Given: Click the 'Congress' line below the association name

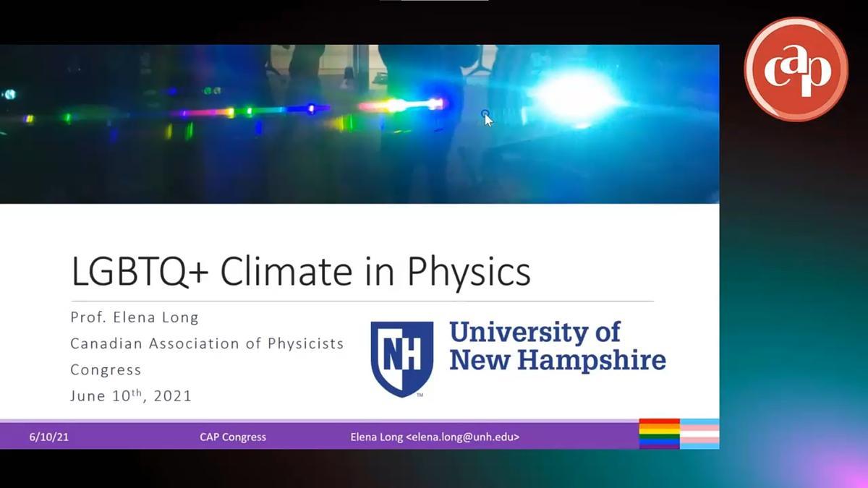Looking at the screenshot, I should pyautogui.click(x=106, y=370).
